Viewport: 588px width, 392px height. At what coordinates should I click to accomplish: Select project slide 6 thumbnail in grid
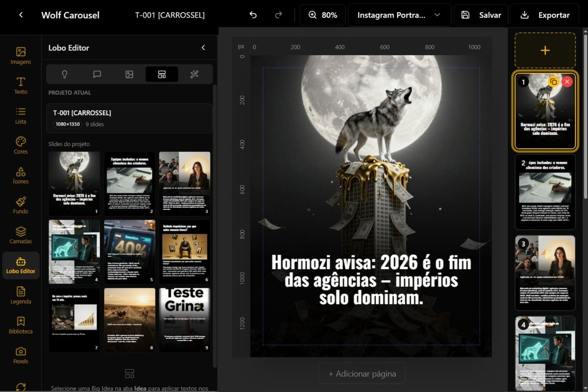184,252
